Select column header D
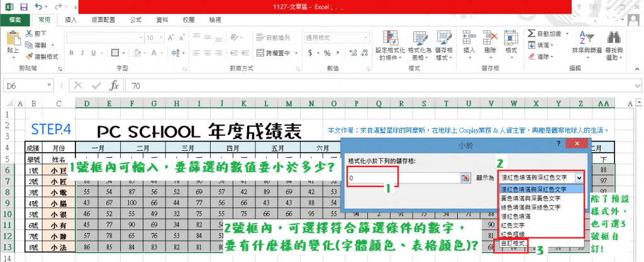This screenshot has height=262, width=644. pyautogui.click(x=87, y=104)
